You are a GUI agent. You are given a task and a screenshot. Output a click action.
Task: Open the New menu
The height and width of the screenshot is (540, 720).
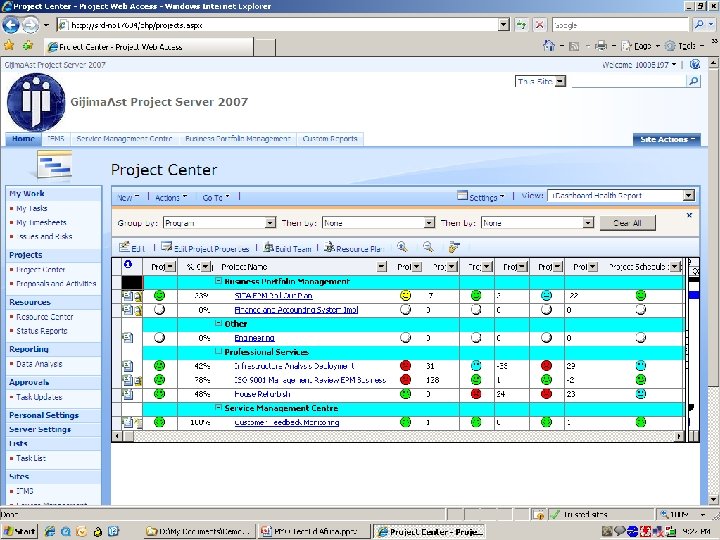tap(128, 197)
